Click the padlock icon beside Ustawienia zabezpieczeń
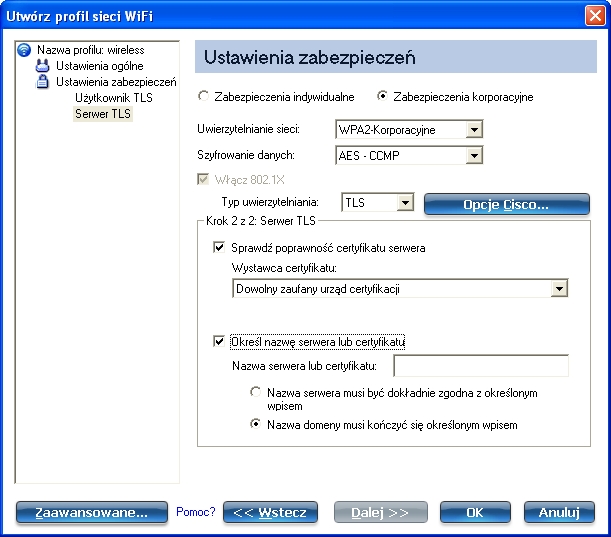The height and width of the screenshot is (537, 611). pos(42,82)
